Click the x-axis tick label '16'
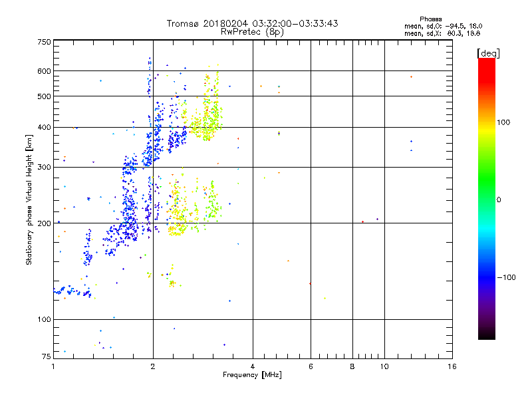Viewport: 532px width, 399px height. pos(452,366)
